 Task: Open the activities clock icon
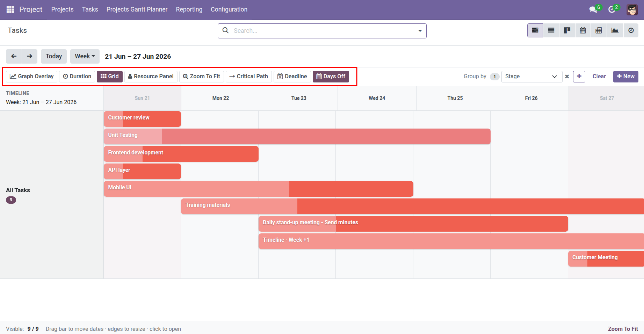click(x=612, y=9)
